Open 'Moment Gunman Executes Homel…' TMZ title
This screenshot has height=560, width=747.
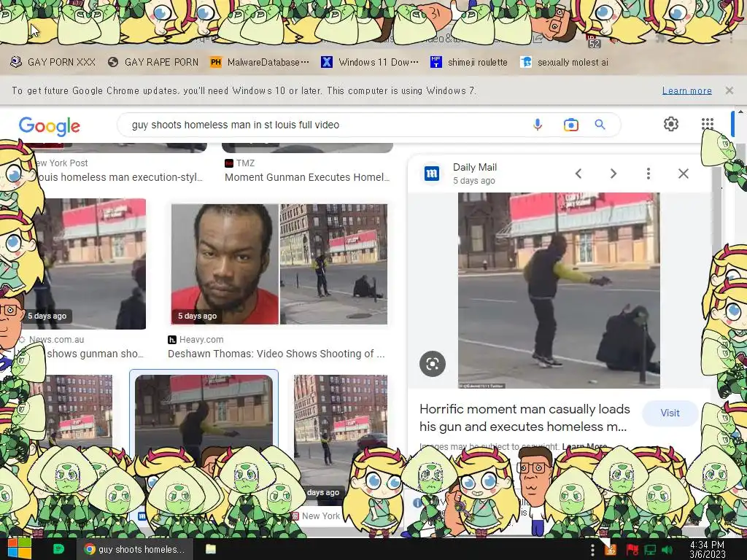[x=307, y=177]
